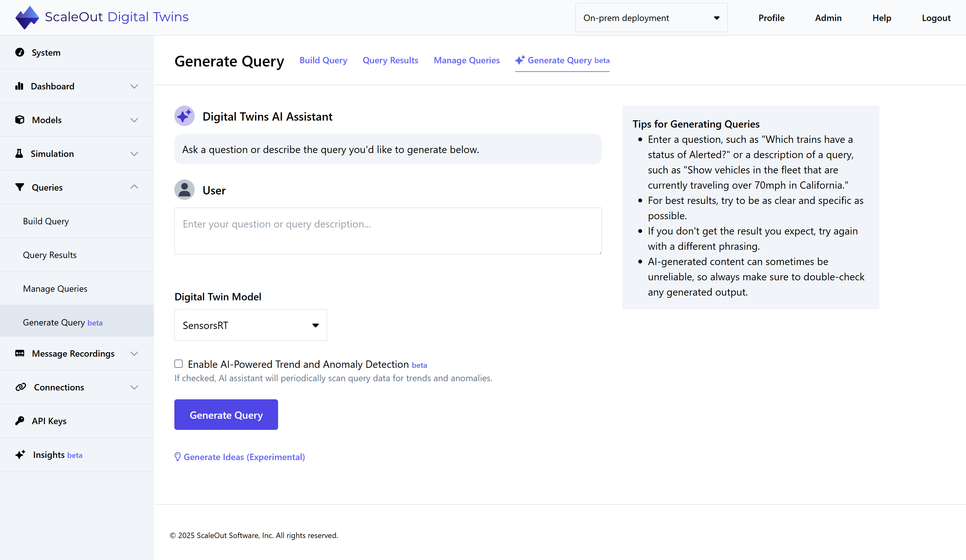Expand the Connections section chevron
This screenshot has height=560, width=966.
click(134, 387)
